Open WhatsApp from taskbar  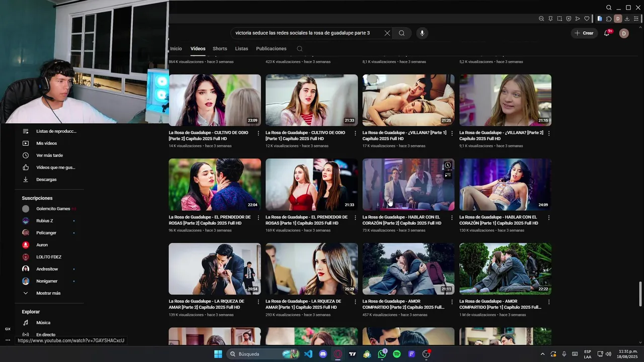[382, 354]
